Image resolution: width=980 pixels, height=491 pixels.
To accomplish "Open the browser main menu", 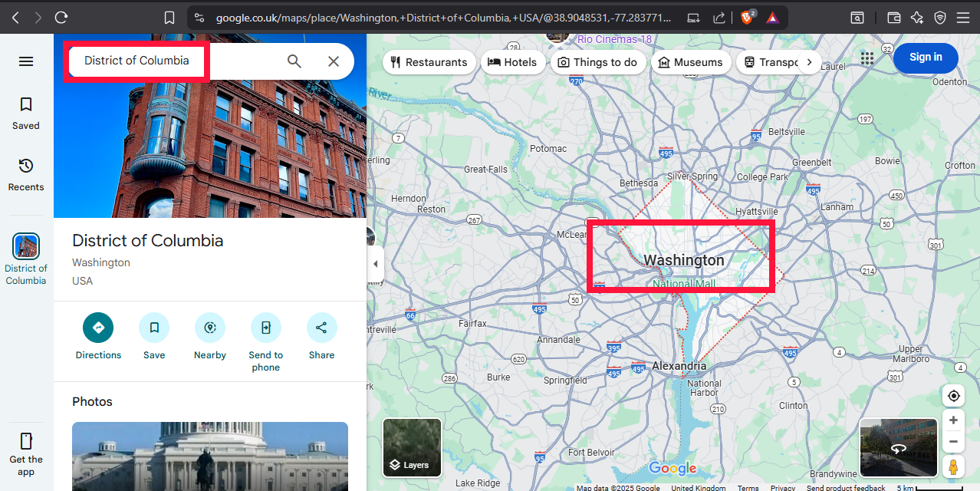I will pyautogui.click(x=963, y=17).
